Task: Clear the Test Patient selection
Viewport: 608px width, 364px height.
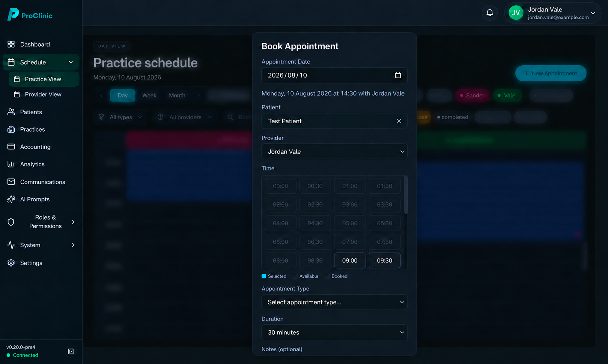Action: pos(399,121)
